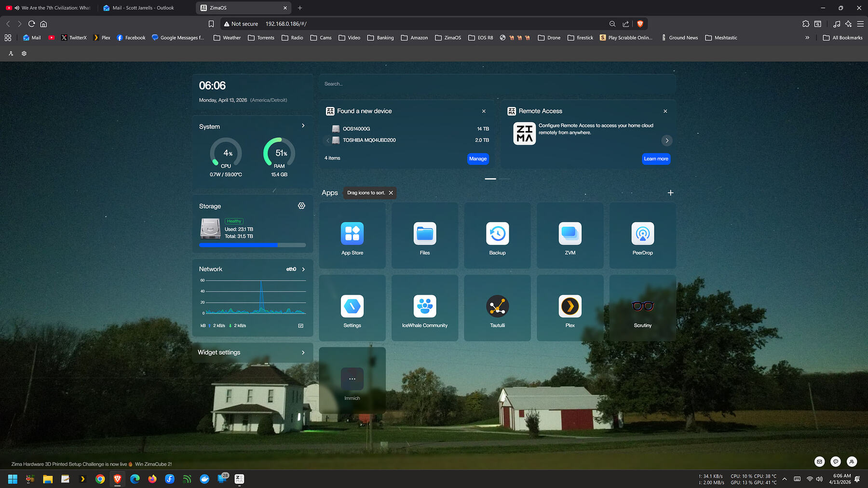Open eth0 network details chevron
Image resolution: width=868 pixels, height=488 pixels.
click(303, 269)
